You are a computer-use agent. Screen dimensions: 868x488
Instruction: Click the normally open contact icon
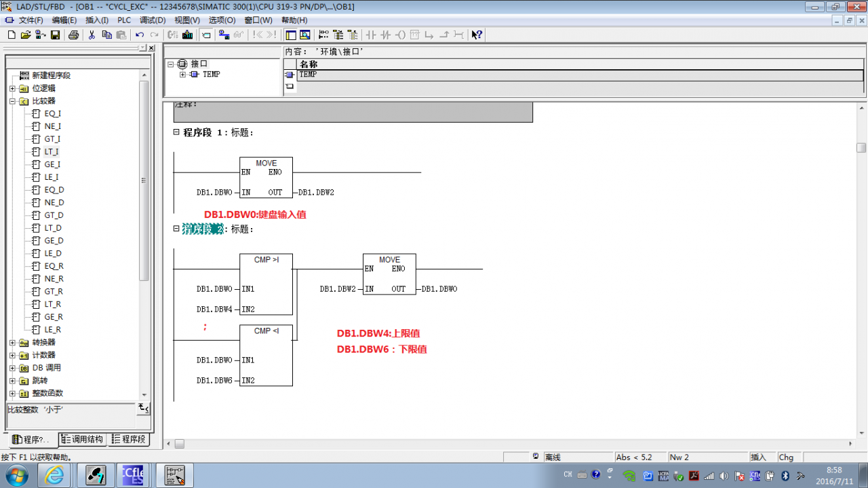pyautogui.click(x=371, y=35)
